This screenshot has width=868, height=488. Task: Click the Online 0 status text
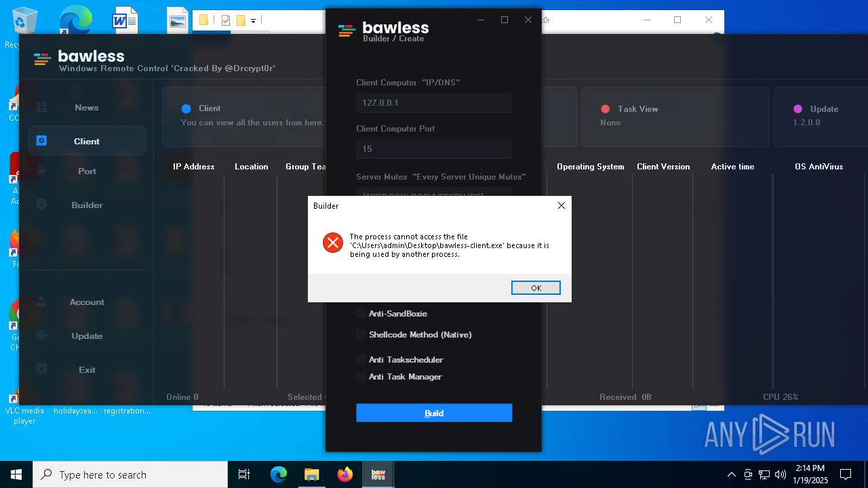pos(182,397)
